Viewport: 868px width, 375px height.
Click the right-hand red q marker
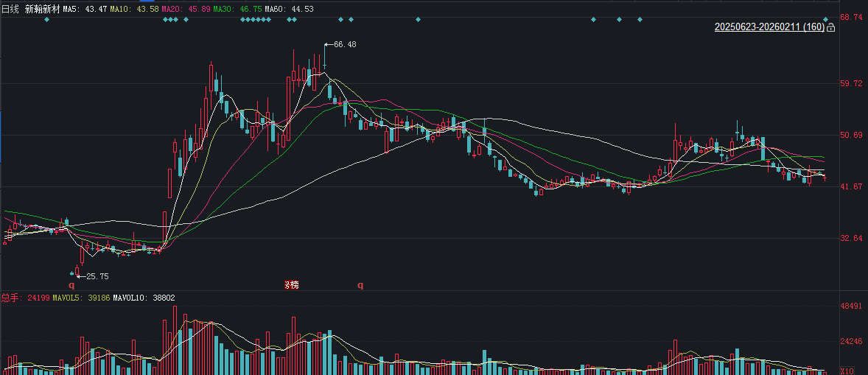click(x=360, y=285)
